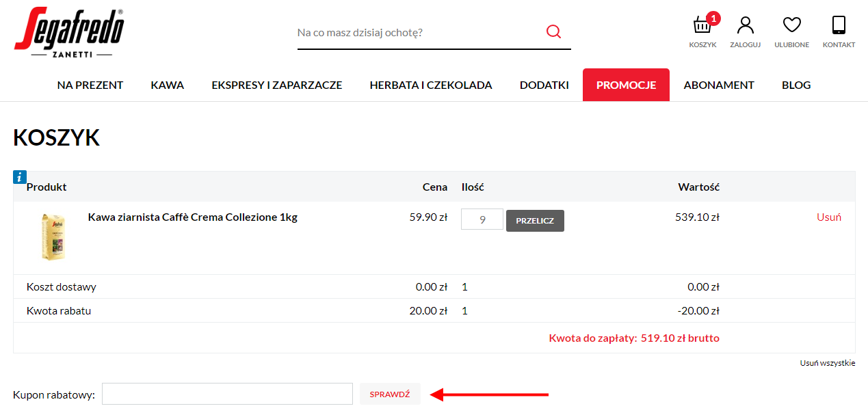Click the blue info icon above Produkt

[x=19, y=177]
